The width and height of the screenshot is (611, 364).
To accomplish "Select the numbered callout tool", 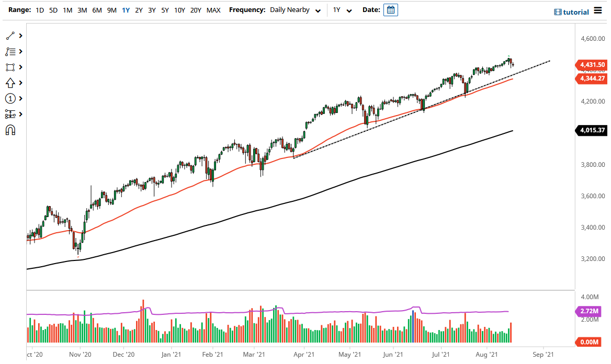I will pyautogui.click(x=10, y=98).
